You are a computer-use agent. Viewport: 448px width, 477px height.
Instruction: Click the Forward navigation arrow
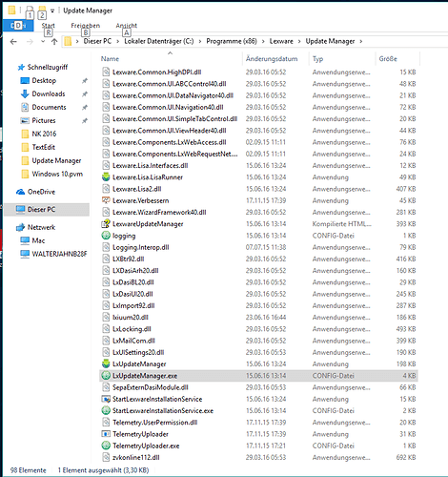click(30, 42)
